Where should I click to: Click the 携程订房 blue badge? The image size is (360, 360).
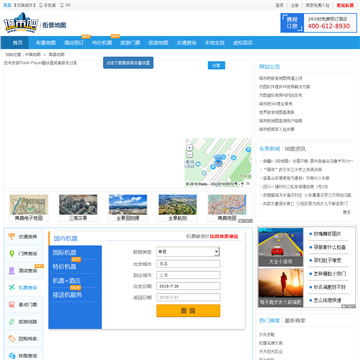[292, 23]
